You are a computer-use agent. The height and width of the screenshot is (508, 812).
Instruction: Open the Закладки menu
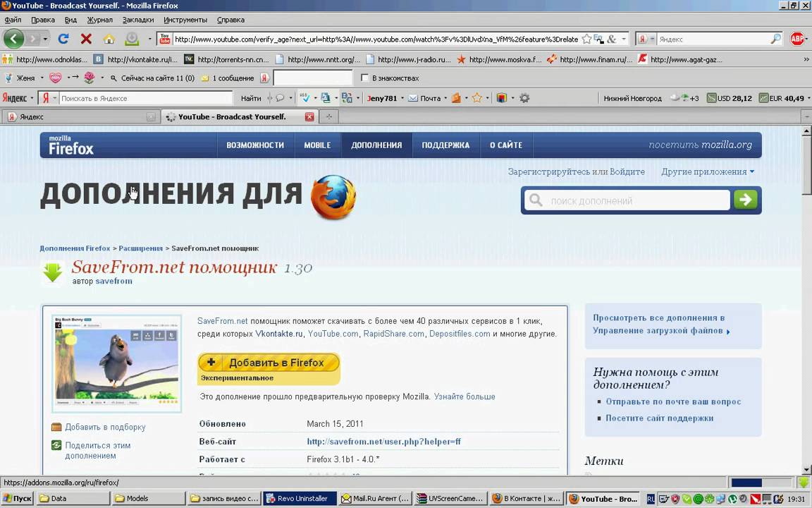click(x=137, y=20)
